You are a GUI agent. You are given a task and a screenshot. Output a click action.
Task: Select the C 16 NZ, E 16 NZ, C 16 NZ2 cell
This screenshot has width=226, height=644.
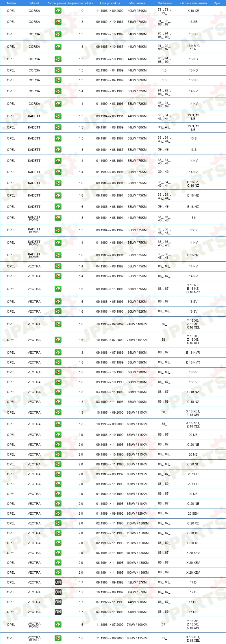pos(193,289)
